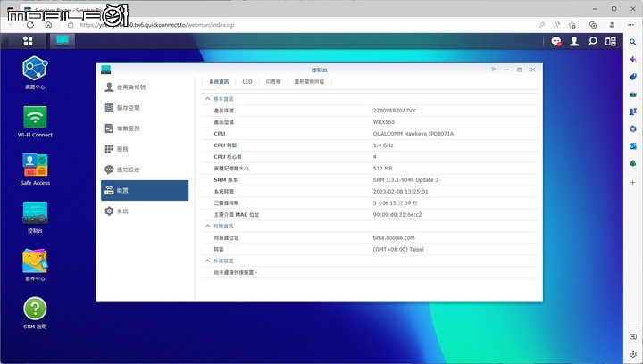Open SRM user options person icon
643x364 pixels.
574,41
